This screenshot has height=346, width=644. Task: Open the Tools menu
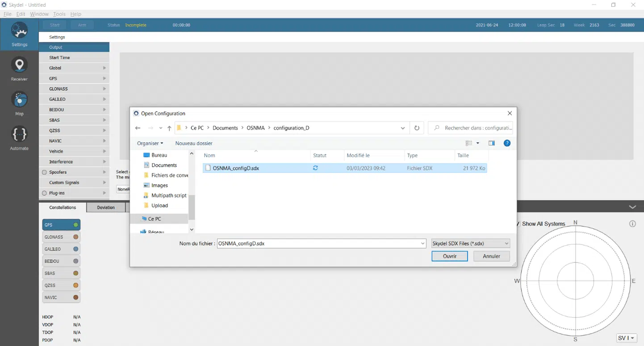pos(59,14)
